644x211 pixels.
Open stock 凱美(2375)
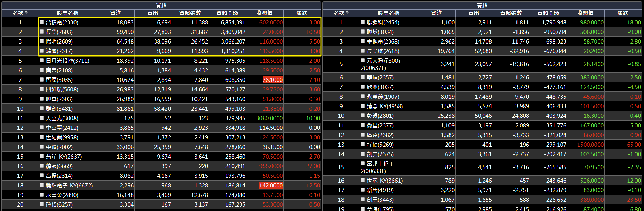(x=380, y=154)
